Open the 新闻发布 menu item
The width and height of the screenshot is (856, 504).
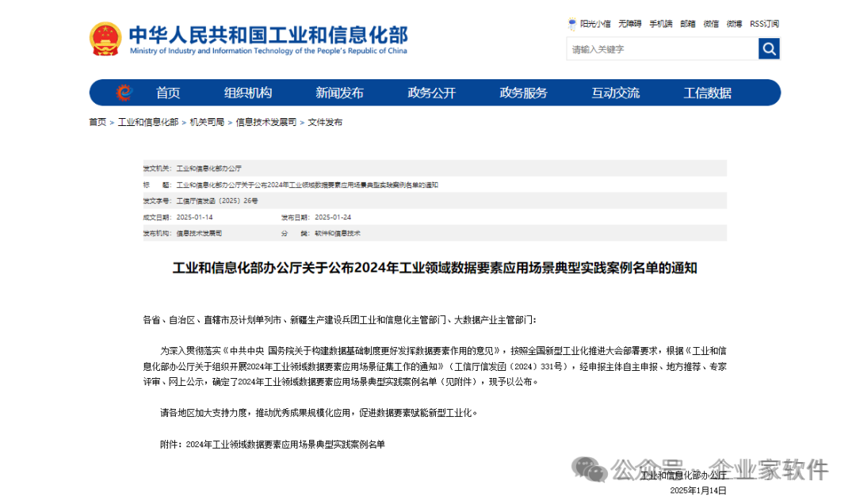[339, 93]
